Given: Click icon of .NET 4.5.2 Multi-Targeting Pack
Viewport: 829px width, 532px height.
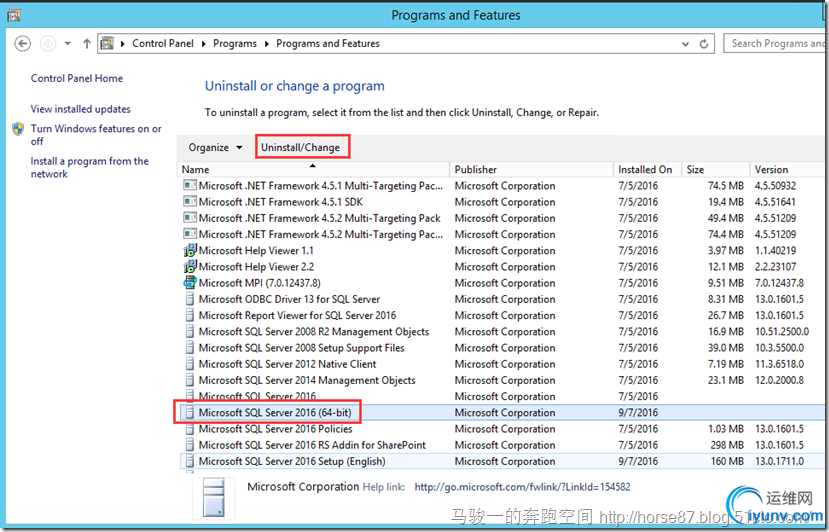Looking at the screenshot, I should pyautogui.click(x=189, y=218).
